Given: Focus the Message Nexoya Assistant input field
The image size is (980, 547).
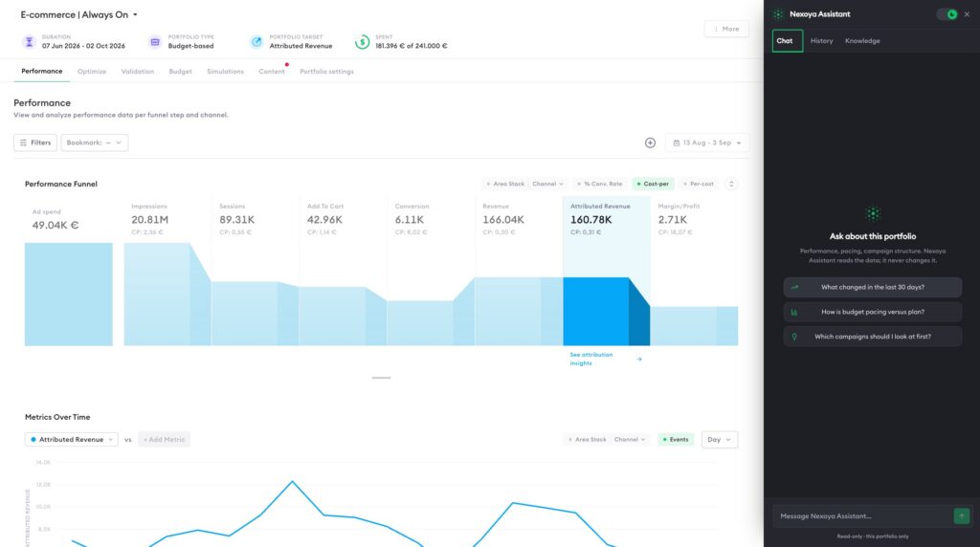Looking at the screenshot, I should [862, 515].
